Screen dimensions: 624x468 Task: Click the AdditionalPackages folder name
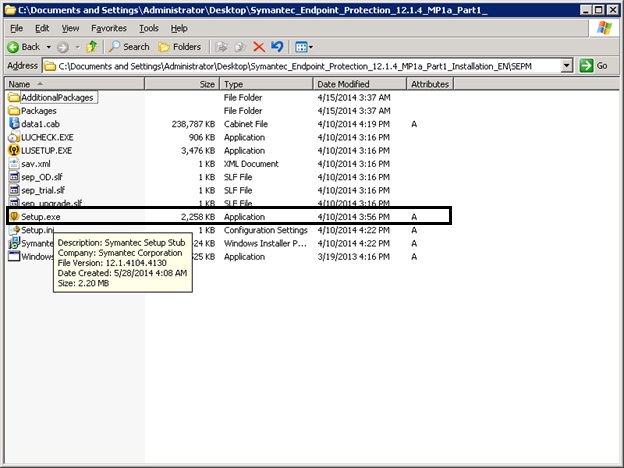[57, 98]
